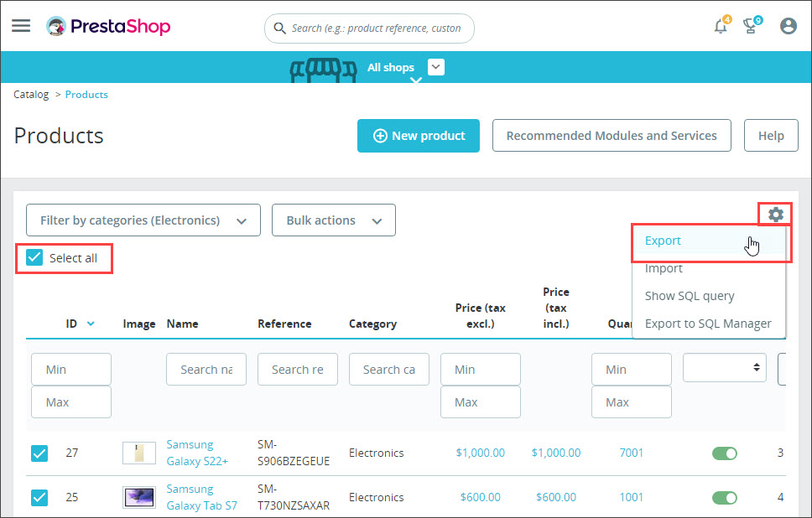Open the Samsung Galaxy Tab S7 link

202,497
